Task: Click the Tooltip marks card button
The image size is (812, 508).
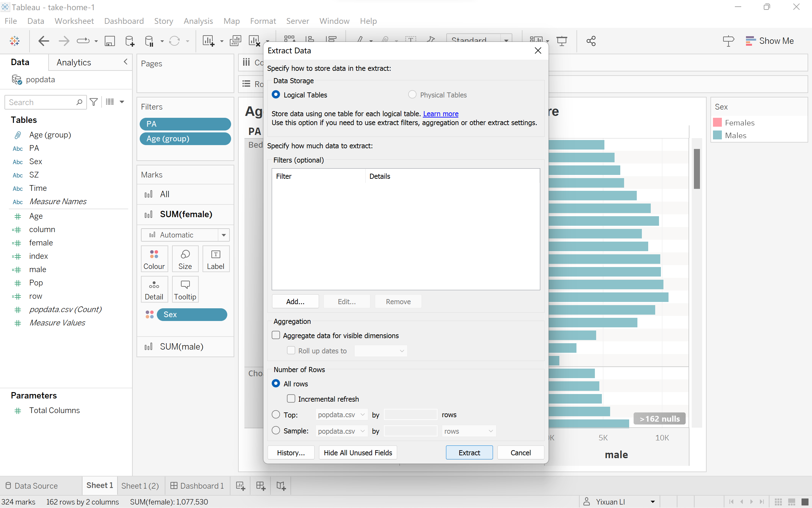Action: coord(185,289)
